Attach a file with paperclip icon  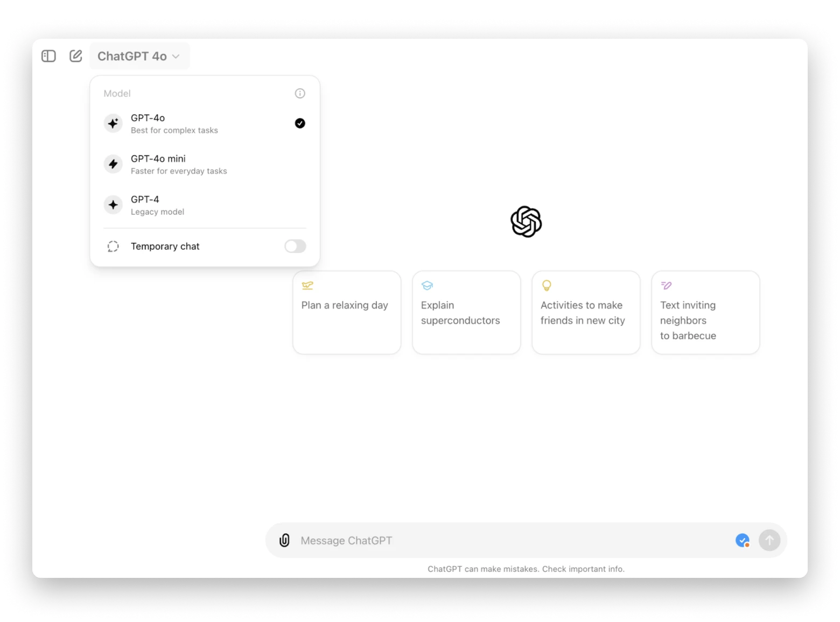tap(284, 540)
